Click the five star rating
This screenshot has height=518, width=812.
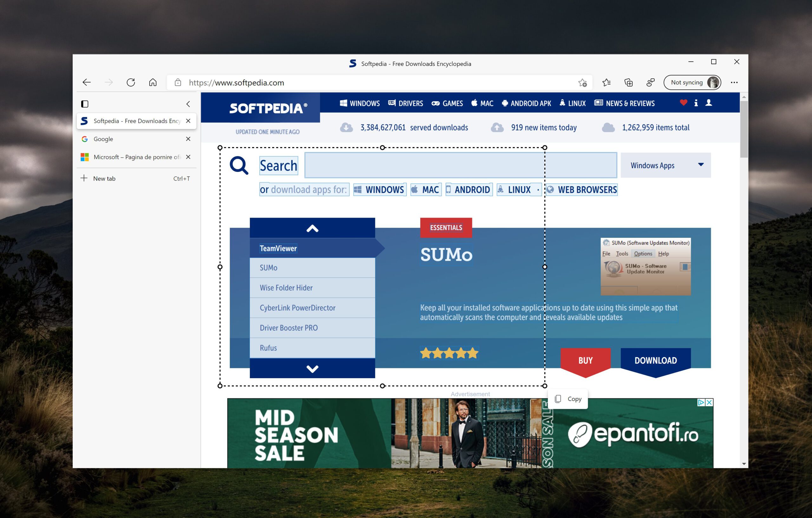449,353
